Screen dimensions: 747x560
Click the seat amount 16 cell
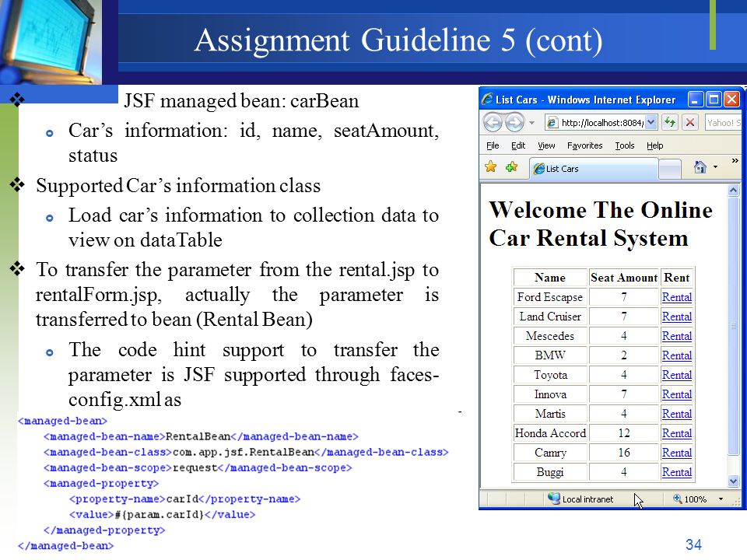click(624, 453)
